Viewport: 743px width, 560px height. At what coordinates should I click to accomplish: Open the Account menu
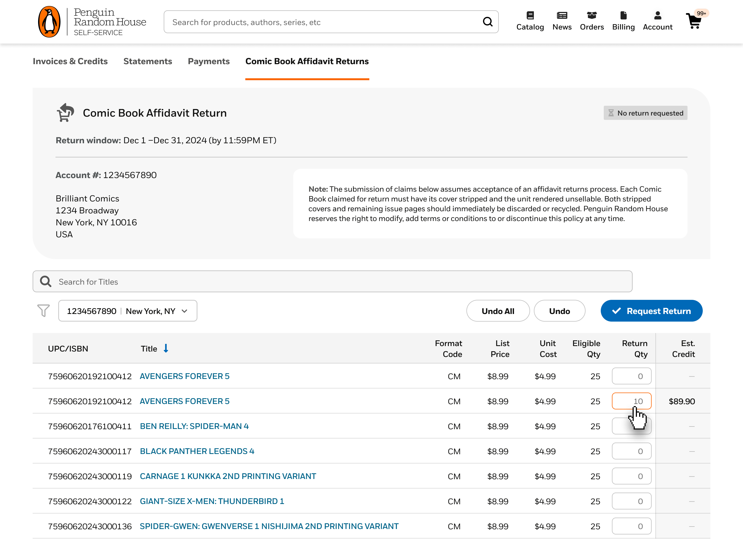[658, 21]
